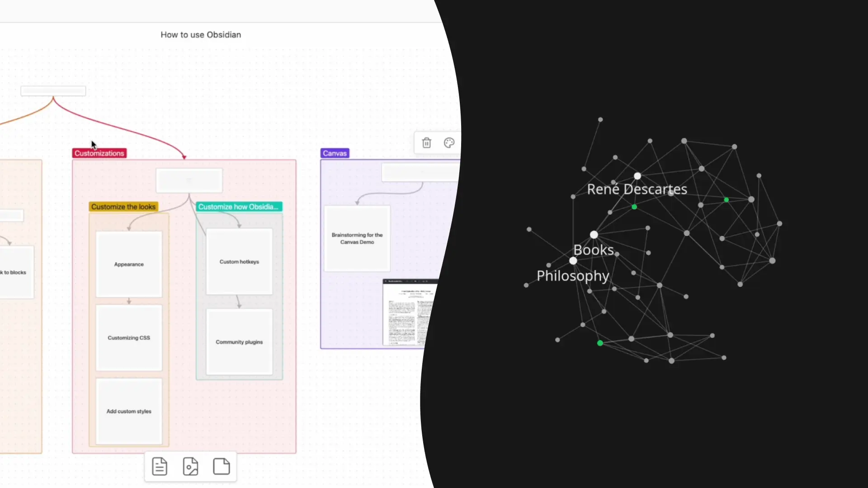Add note from vault icon
The height and width of the screenshot is (488, 868).
click(x=160, y=466)
